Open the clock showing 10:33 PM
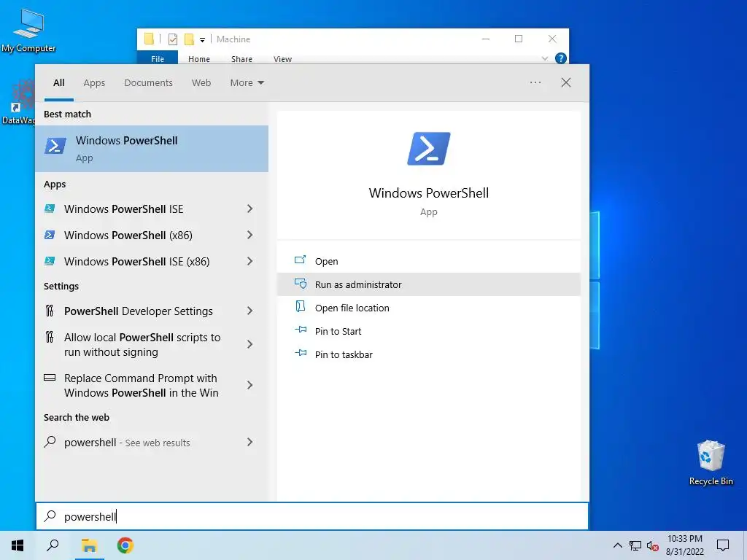 684,545
